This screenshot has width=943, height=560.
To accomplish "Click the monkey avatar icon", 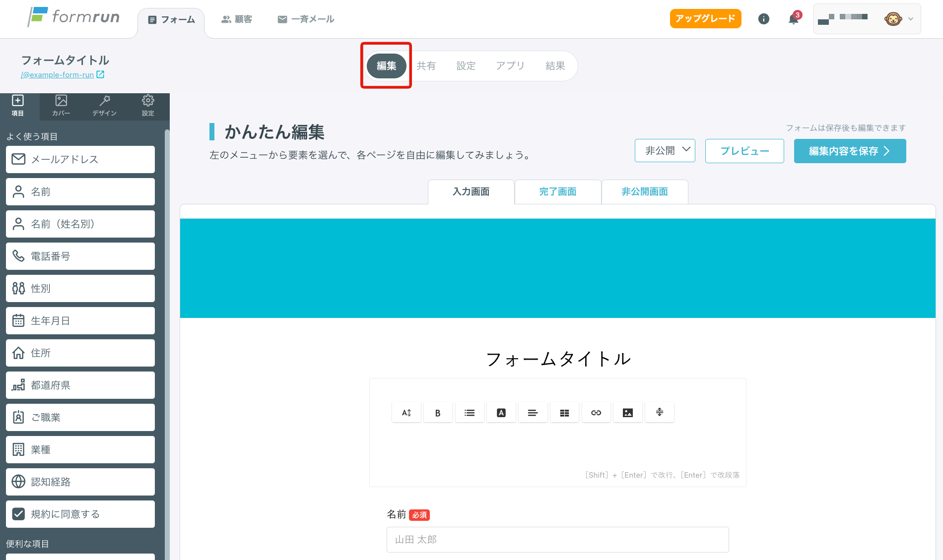I will 893,19.
